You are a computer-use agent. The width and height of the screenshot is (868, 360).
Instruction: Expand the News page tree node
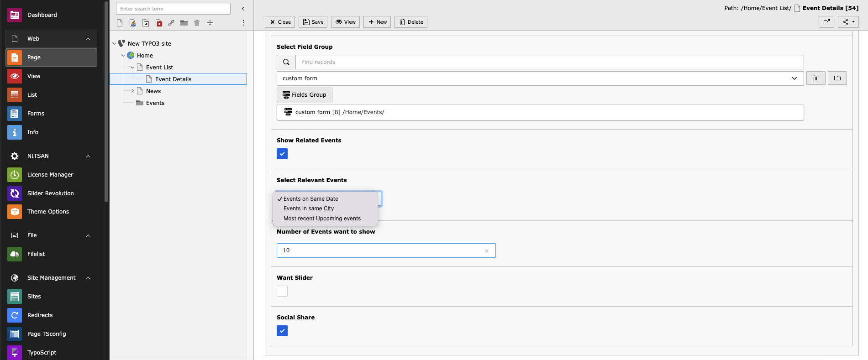[133, 91]
